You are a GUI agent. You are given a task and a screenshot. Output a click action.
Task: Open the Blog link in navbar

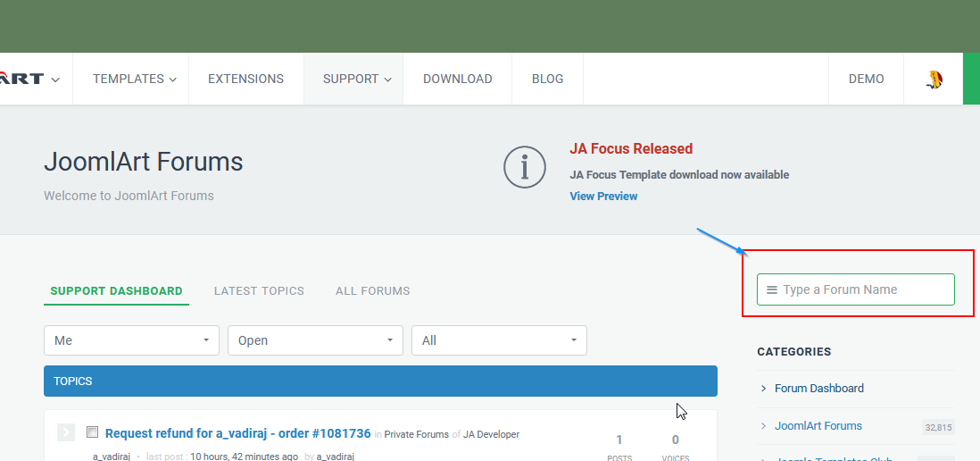(547, 79)
